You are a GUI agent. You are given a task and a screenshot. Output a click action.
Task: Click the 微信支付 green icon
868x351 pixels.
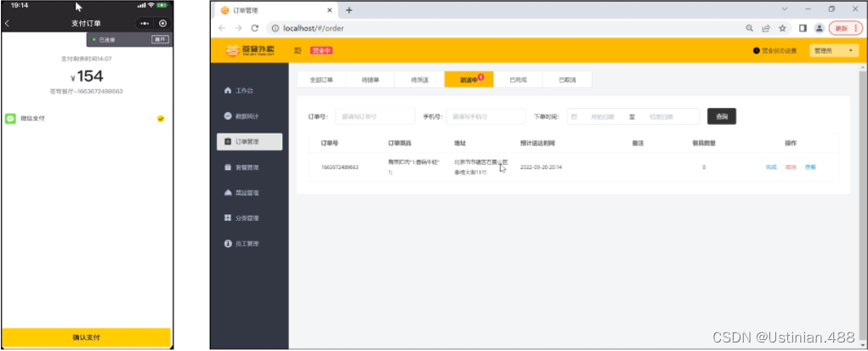tap(10, 118)
